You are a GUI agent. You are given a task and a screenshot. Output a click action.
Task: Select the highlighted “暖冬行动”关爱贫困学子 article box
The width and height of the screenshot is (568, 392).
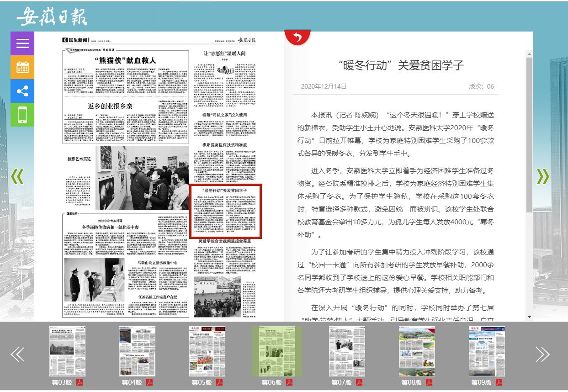click(x=225, y=211)
